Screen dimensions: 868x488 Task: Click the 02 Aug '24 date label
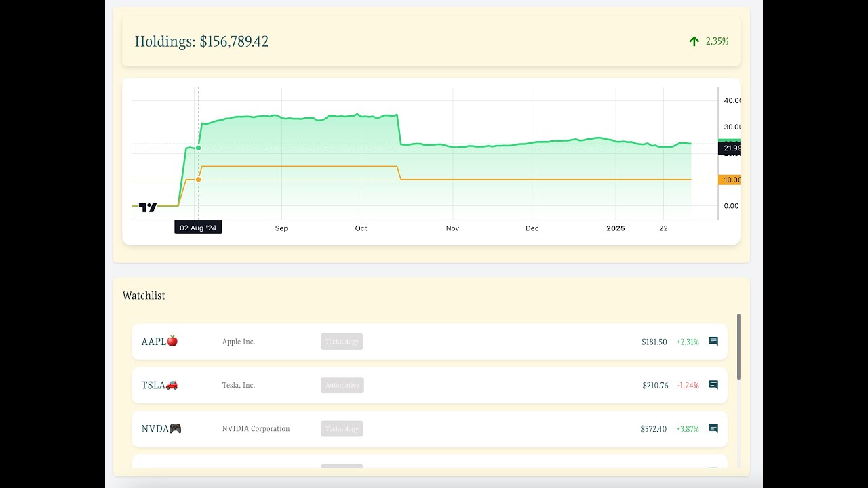(198, 228)
